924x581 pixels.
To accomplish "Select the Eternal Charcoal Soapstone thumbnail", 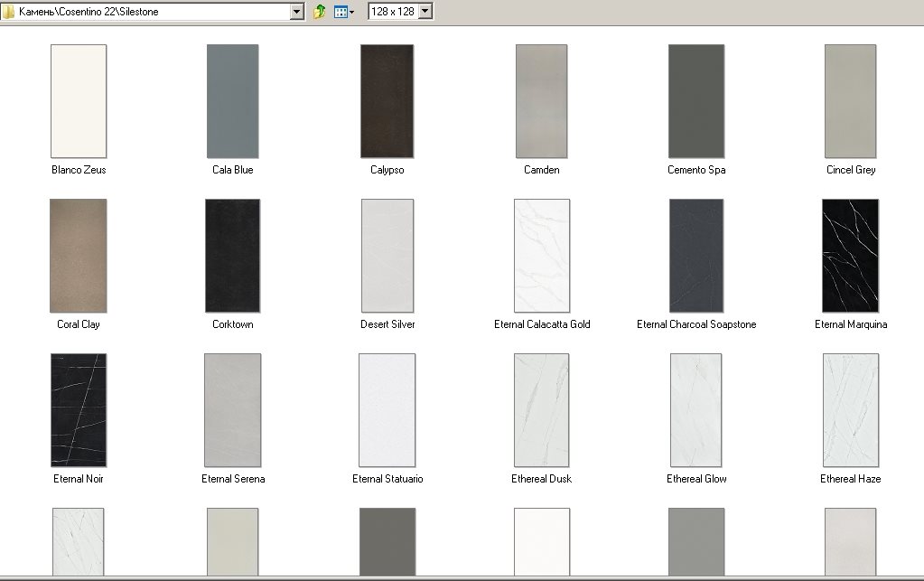I will pos(696,256).
